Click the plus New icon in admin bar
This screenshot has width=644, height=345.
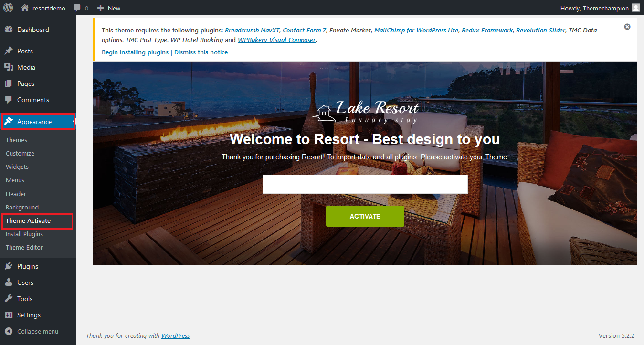coord(100,8)
